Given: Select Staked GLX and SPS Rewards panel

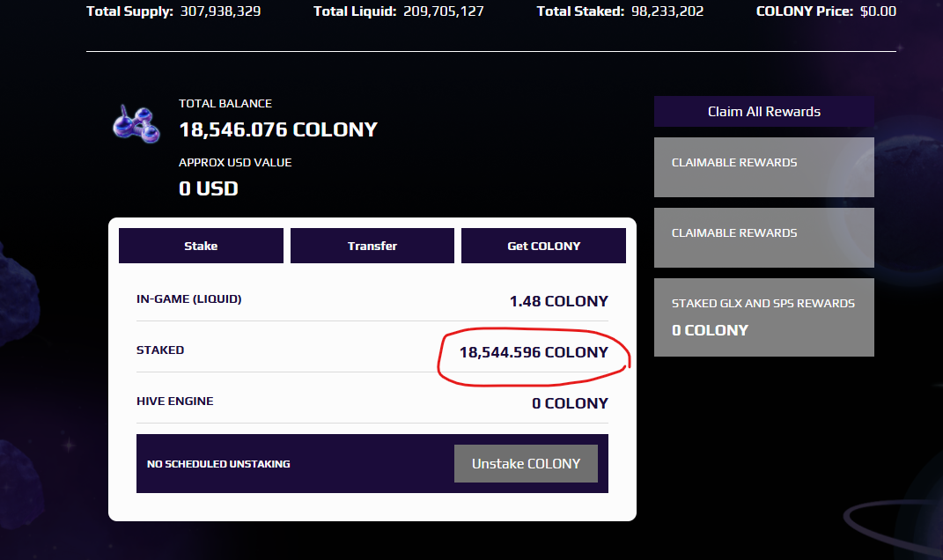Looking at the screenshot, I should tap(763, 317).
